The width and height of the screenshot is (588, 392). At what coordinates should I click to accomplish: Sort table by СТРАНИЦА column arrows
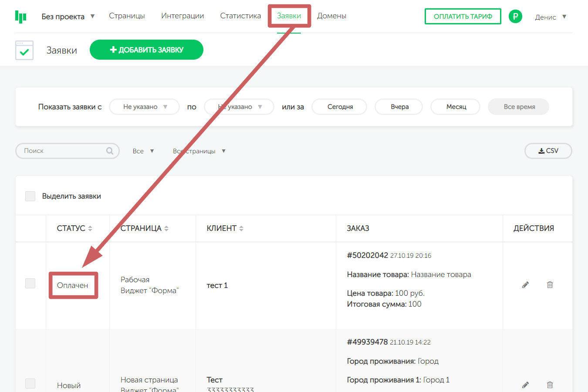coord(166,228)
